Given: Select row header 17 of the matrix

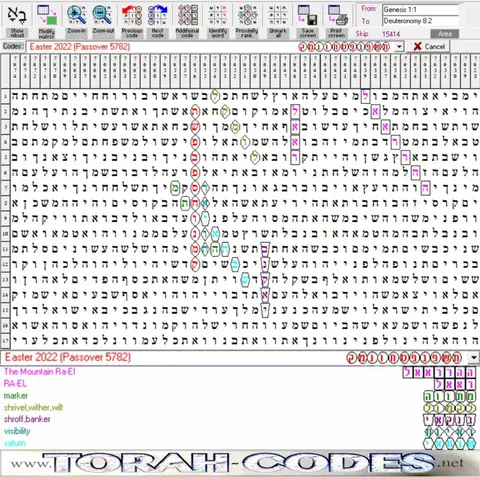Looking at the screenshot, I should click(5, 340).
